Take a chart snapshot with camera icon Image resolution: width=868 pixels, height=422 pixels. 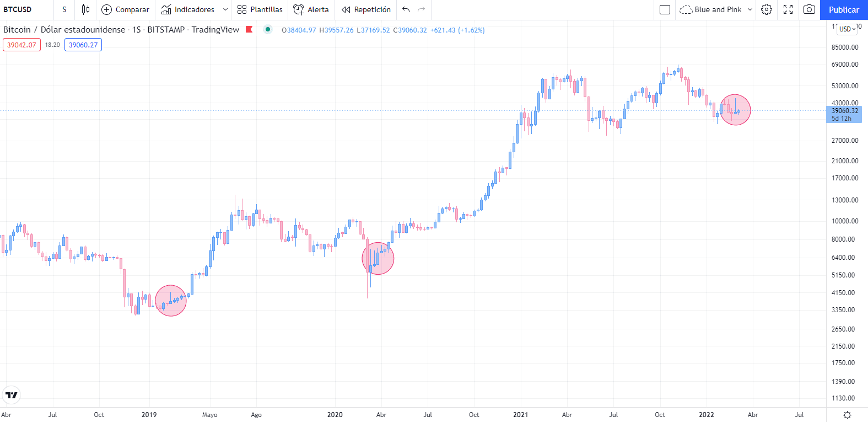809,9
